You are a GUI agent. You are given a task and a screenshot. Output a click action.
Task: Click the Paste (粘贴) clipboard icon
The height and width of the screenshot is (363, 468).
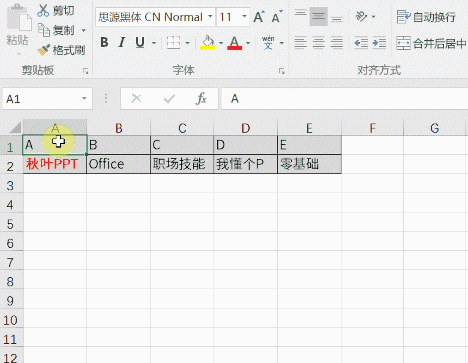[x=19, y=18]
